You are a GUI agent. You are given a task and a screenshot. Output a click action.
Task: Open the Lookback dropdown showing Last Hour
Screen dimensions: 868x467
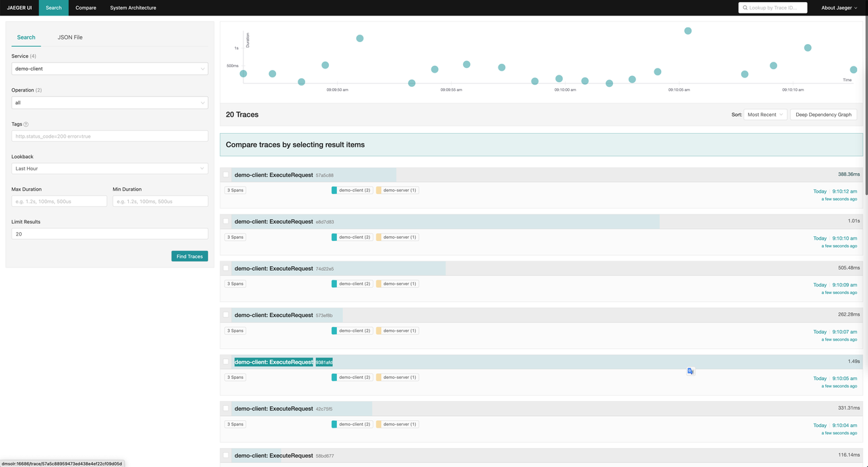point(110,168)
